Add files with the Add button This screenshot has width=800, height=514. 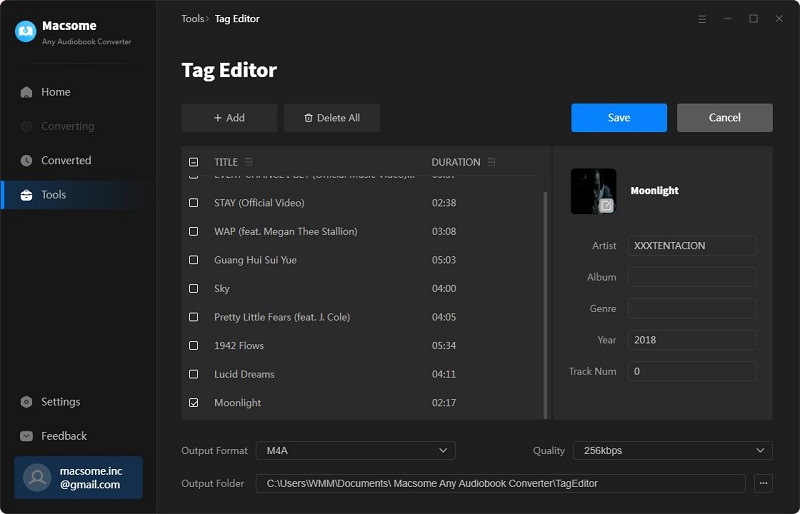[x=229, y=118]
